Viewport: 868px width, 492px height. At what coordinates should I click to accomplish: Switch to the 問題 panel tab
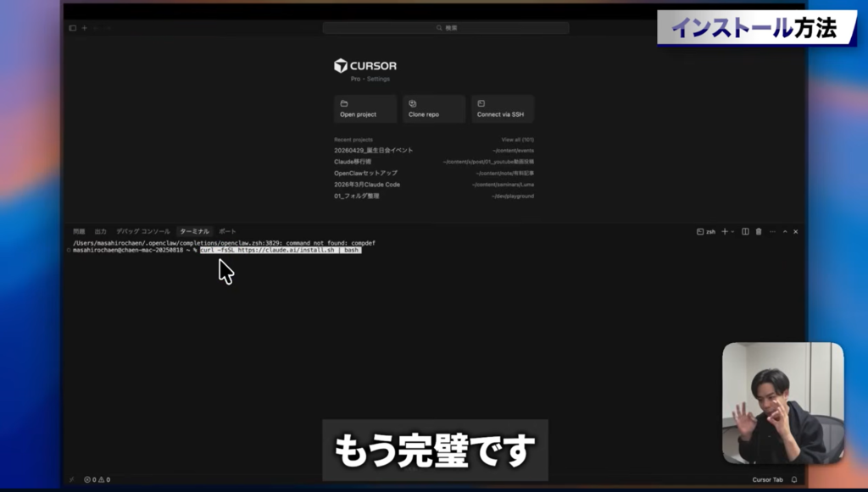coord(79,231)
